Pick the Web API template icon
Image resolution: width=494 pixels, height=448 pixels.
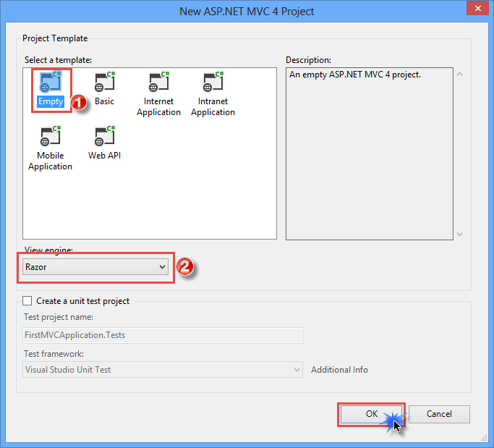[105, 136]
